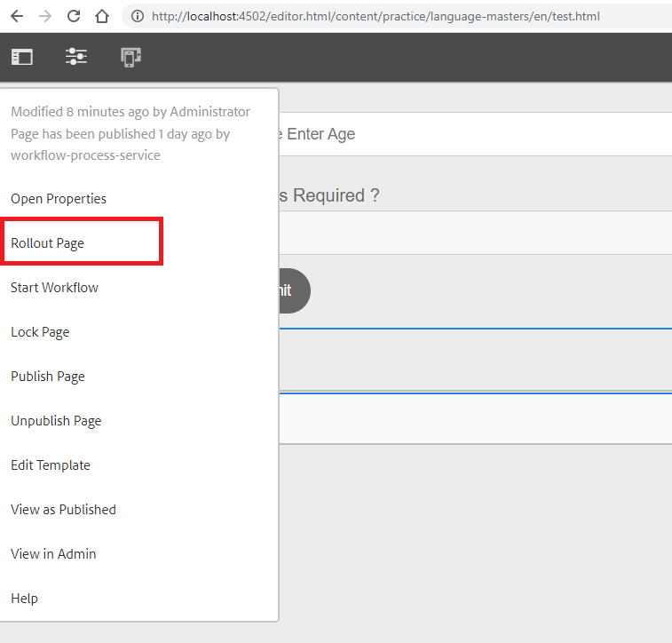Select Open Properties menu entry

[59, 199]
